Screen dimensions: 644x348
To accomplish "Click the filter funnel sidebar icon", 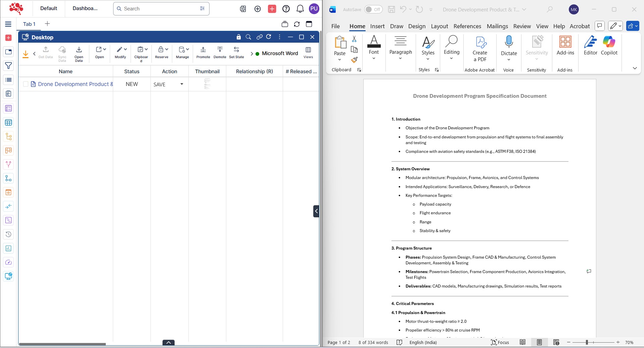I will (8, 66).
